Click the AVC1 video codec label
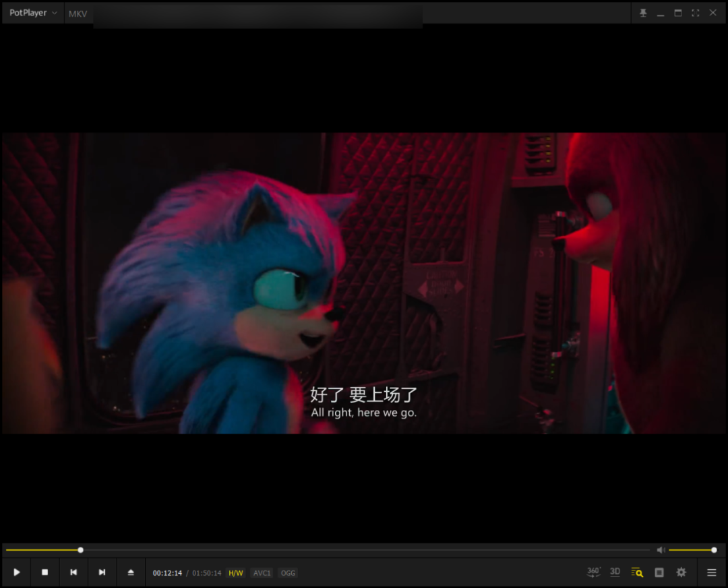Viewport: 728px width, 588px height. pyautogui.click(x=262, y=573)
